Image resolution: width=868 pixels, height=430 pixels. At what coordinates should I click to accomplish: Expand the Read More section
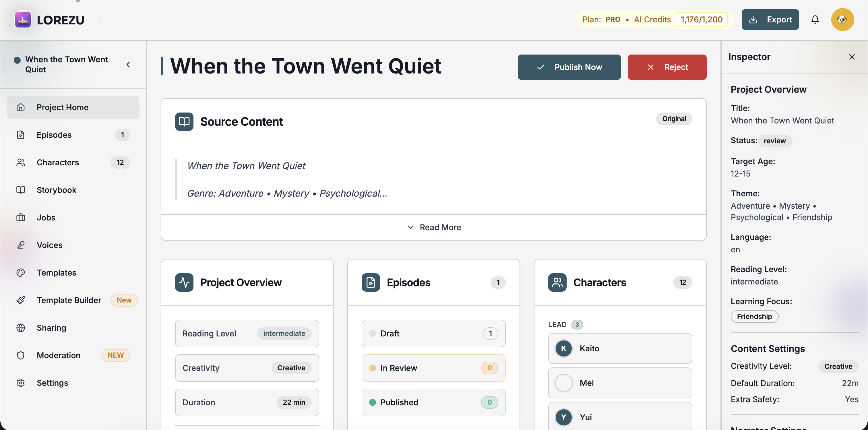[434, 227]
